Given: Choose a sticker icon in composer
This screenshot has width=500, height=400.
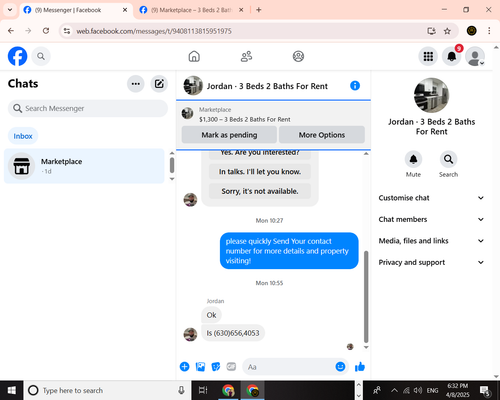Looking at the screenshot, I should [216, 367].
